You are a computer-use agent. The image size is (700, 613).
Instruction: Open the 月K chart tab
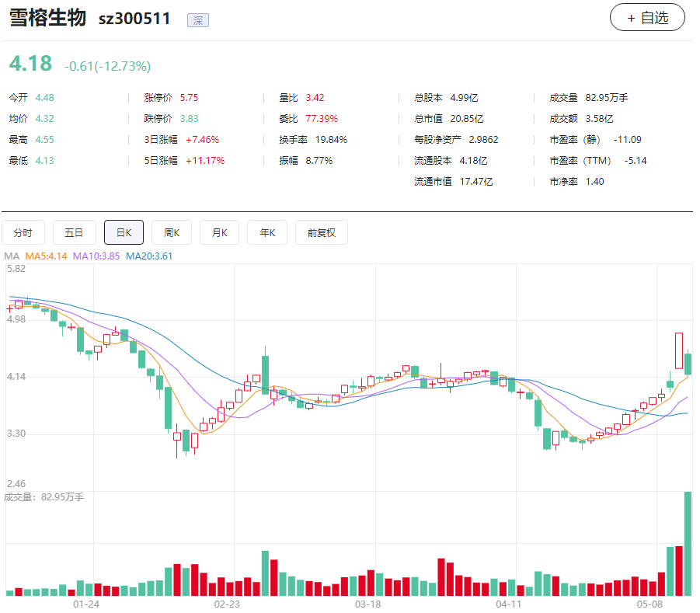click(x=220, y=232)
